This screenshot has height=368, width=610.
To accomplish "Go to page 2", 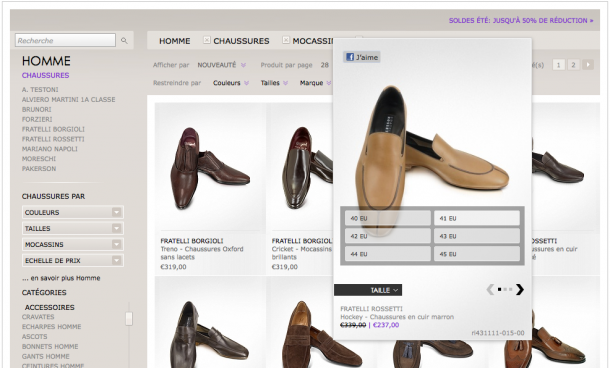I will pyautogui.click(x=573, y=65).
